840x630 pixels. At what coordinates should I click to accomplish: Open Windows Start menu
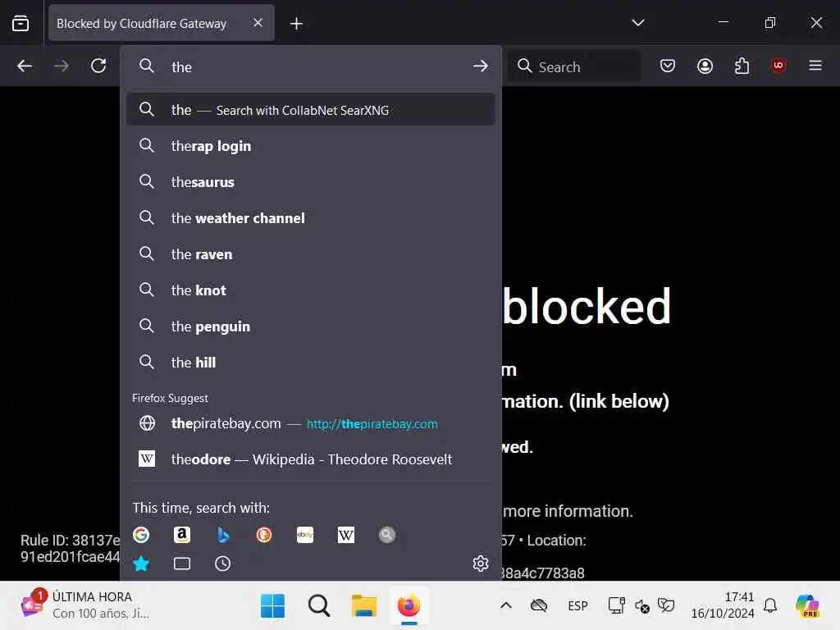coord(272,606)
